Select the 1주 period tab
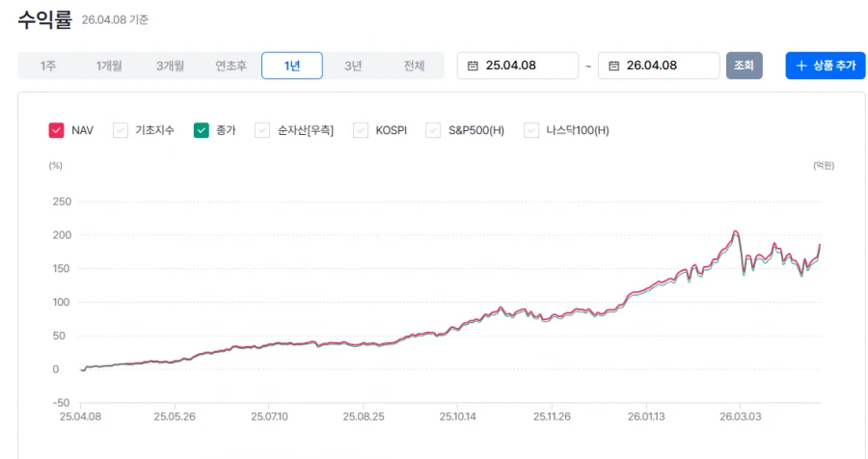Viewport: 868px width, 459px height. coord(48,66)
